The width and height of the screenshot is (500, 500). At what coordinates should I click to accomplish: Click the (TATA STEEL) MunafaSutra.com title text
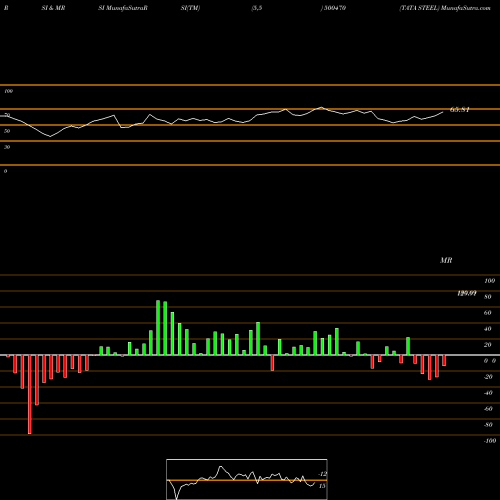click(x=445, y=8)
